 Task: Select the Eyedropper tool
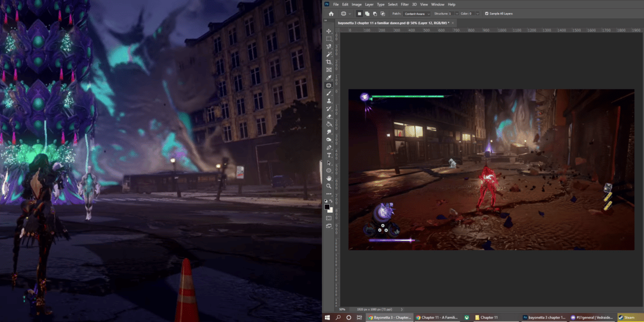coord(329,78)
